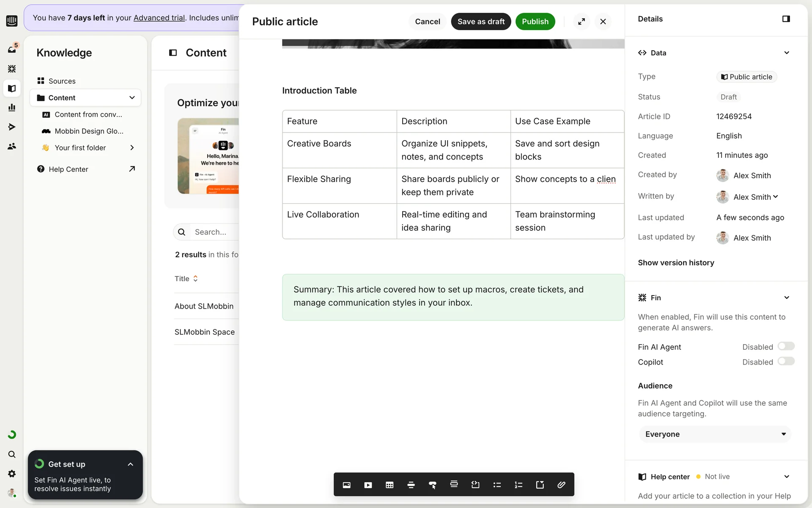Hide the Details side panel
This screenshot has height=508, width=812.
(x=786, y=19)
